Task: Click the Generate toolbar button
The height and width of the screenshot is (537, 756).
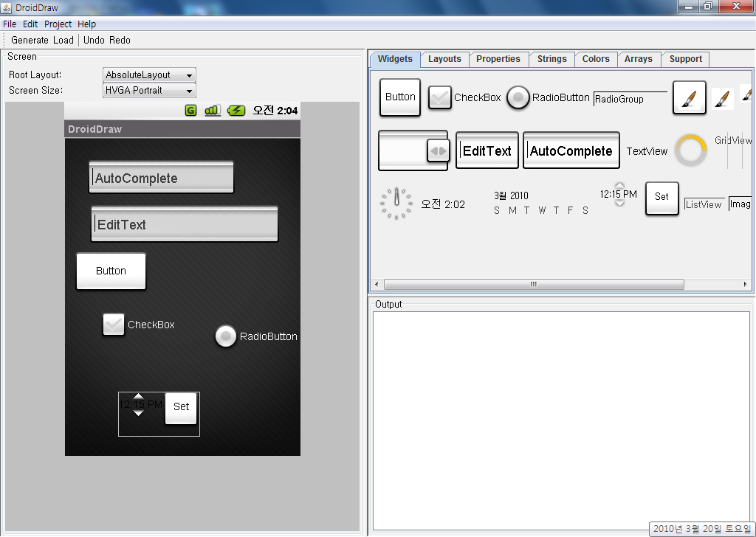Action: [30, 40]
